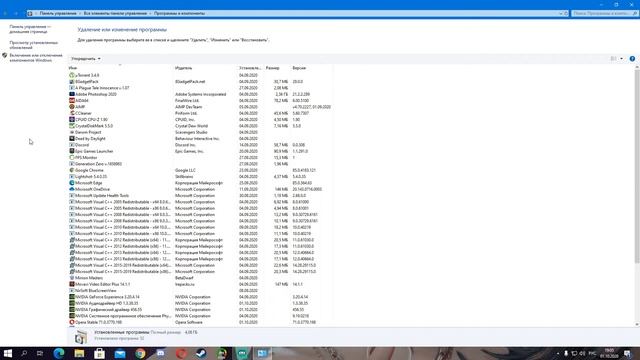
Task: Launch Steam from the taskbar
Action: (x=201, y=353)
